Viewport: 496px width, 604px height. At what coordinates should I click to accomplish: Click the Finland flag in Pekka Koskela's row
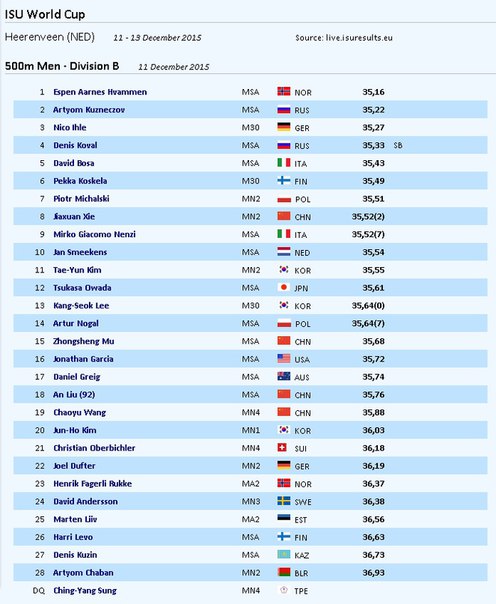[x=284, y=180]
